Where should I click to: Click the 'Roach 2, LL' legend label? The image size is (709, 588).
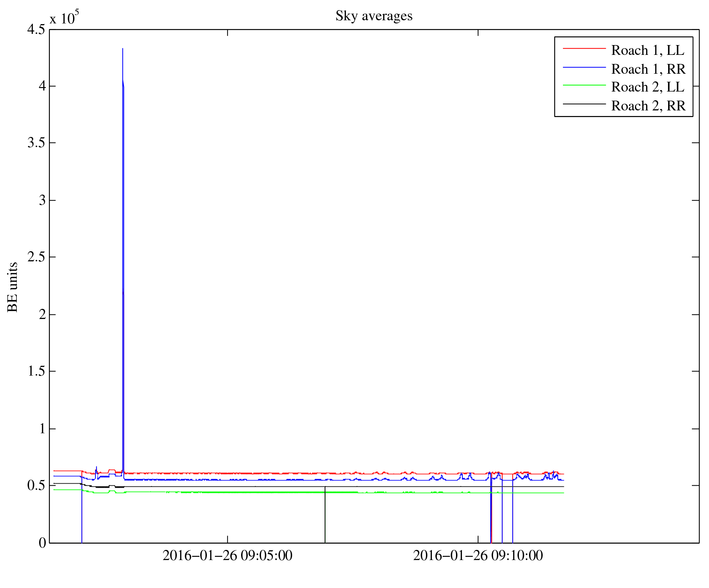(647, 87)
